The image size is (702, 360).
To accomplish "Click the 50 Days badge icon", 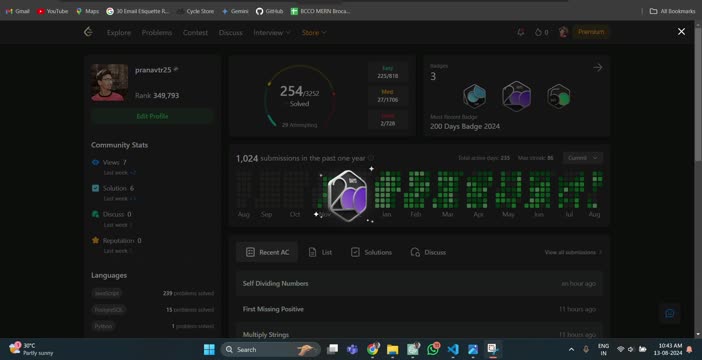I will tap(558, 96).
